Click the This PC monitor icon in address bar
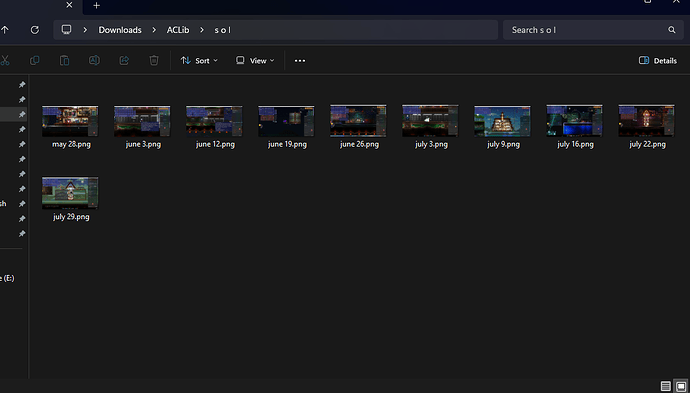The width and height of the screenshot is (690, 393). point(66,29)
